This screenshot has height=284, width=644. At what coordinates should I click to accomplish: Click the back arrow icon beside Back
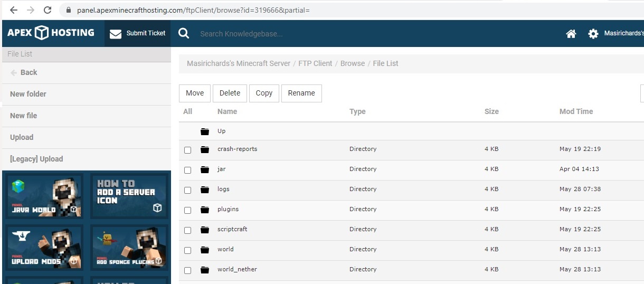point(14,73)
